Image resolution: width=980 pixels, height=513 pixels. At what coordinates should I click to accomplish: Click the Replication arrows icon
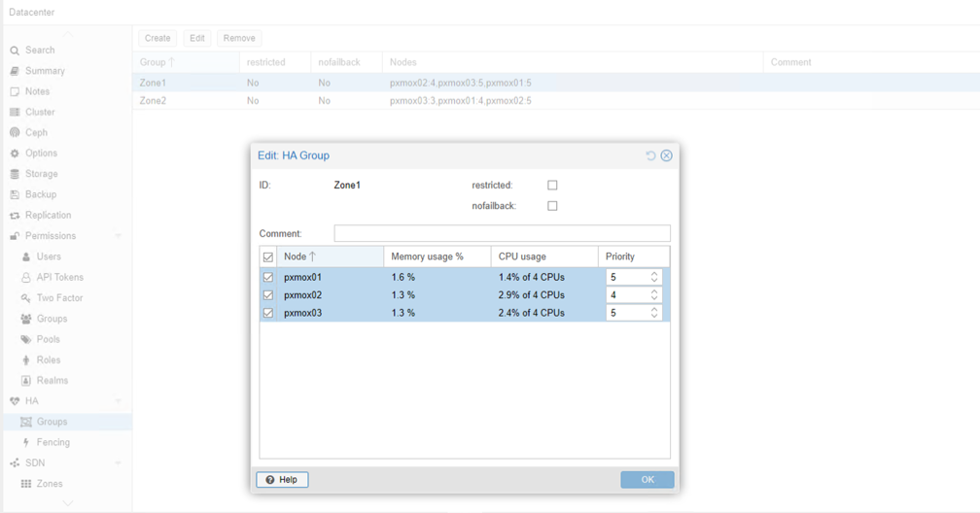pyautogui.click(x=15, y=216)
